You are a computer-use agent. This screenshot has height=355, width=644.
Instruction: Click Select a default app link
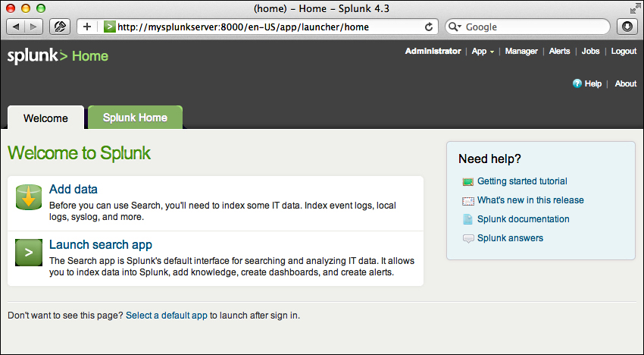[x=167, y=316]
